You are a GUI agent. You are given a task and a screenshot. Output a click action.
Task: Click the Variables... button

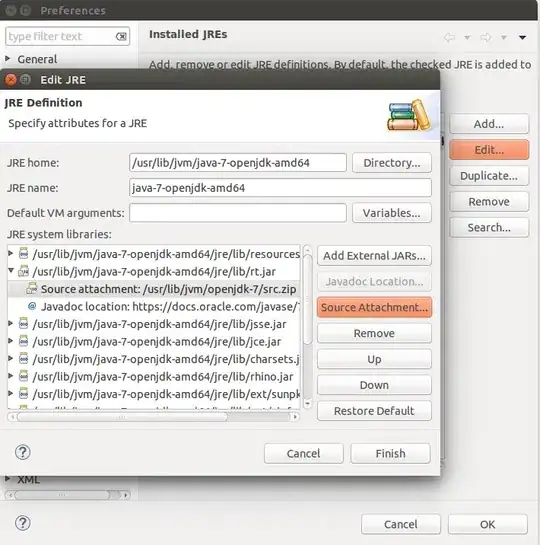tap(392, 213)
